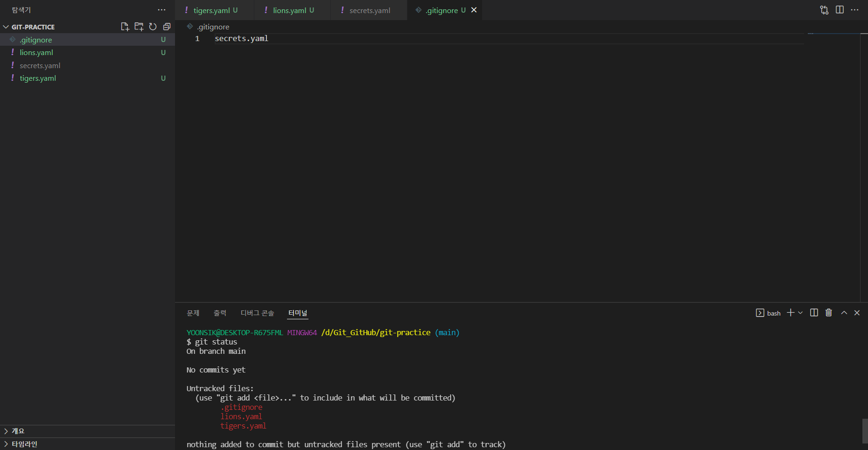Viewport: 868px width, 450px height.
Task: Split the terminal panel
Action: click(x=814, y=312)
